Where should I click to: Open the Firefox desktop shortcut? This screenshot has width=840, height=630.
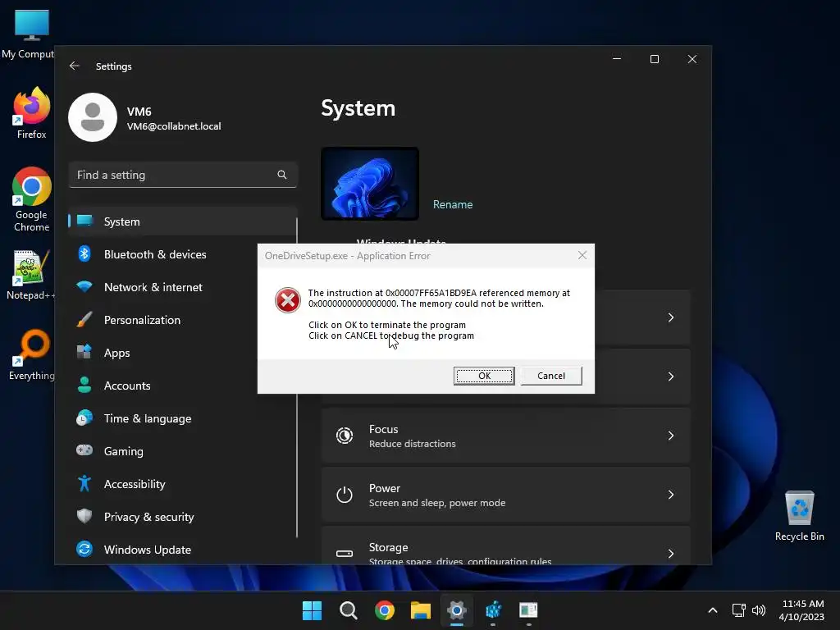point(32,113)
